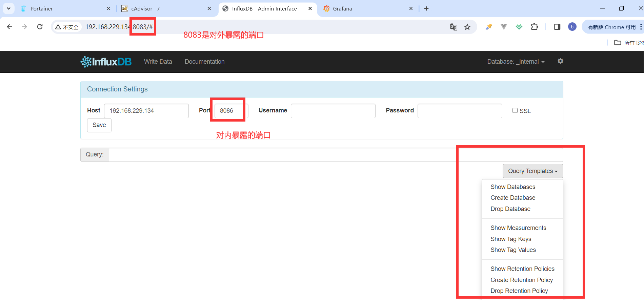The image size is (644, 300).
Task: Focus the Host input field
Action: [146, 111]
